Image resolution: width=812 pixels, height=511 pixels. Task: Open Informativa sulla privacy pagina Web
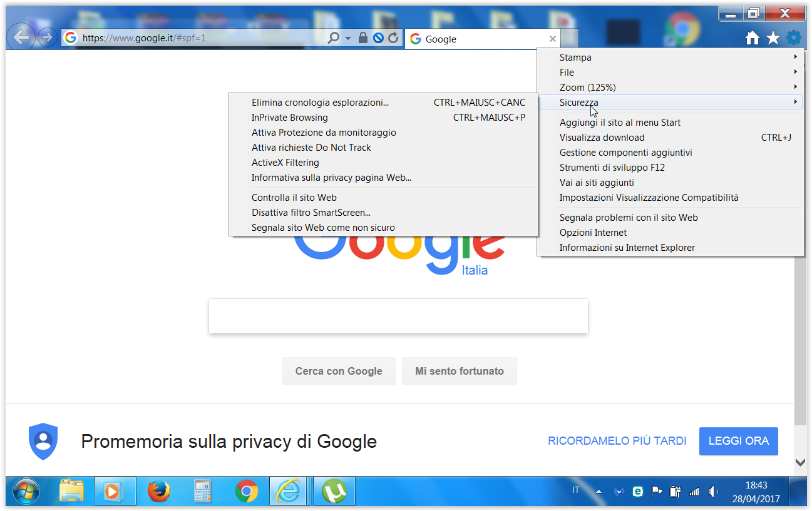tap(384, 177)
